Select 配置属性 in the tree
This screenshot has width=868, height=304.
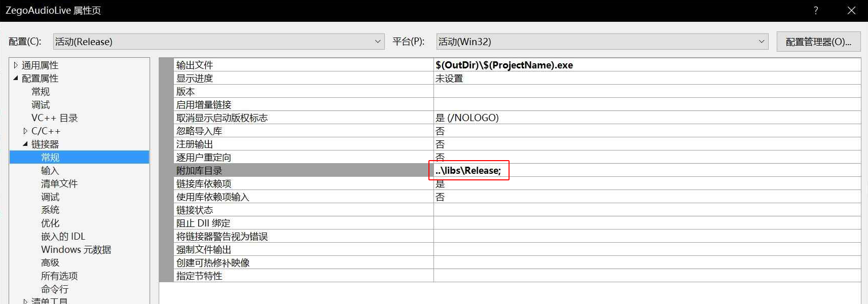pos(40,79)
